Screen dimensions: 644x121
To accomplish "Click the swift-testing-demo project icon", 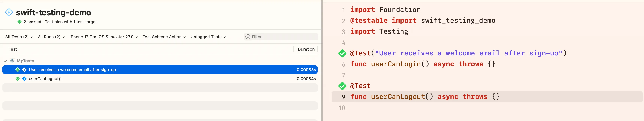I will pyautogui.click(x=9, y=12).
